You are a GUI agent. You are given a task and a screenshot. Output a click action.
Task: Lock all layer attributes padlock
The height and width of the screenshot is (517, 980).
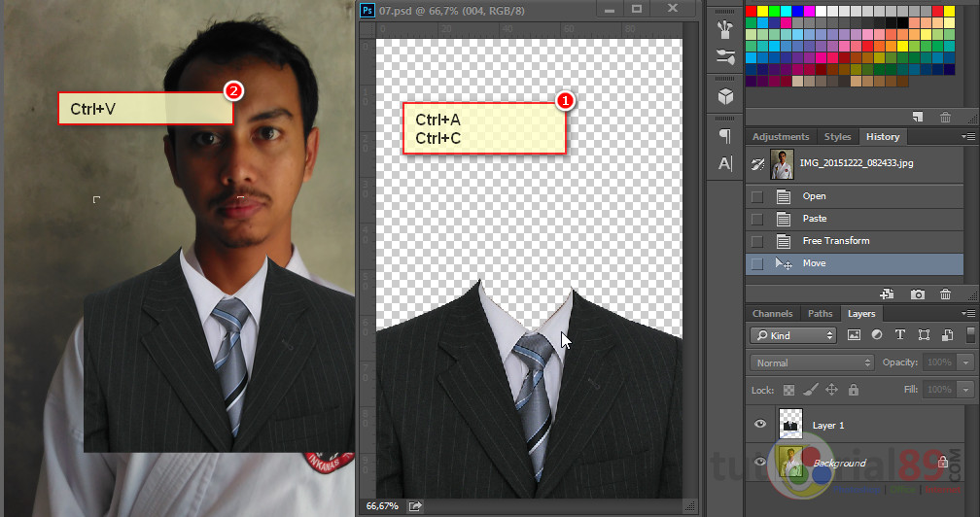(854, 390)
